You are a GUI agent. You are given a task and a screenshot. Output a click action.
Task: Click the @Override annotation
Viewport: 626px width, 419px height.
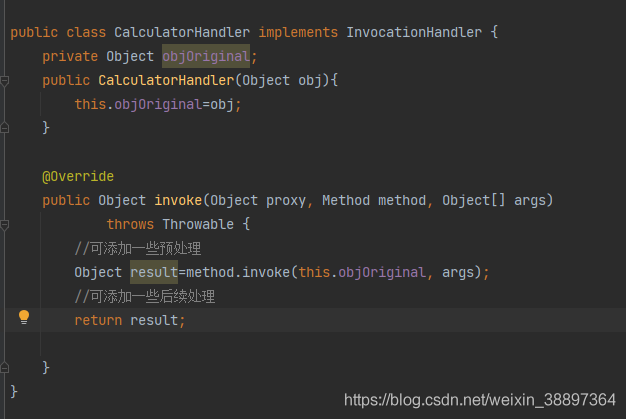pyautogui.click(x=78, y=176)
